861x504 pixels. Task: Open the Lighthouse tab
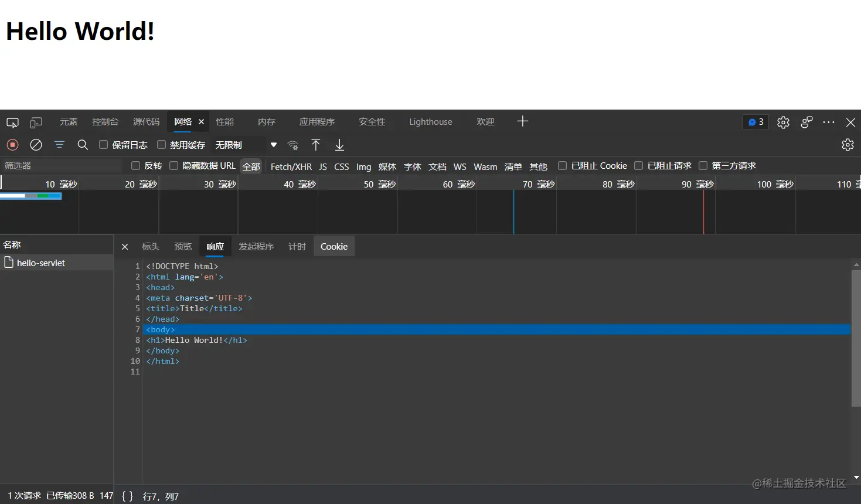tap(431, 122)
